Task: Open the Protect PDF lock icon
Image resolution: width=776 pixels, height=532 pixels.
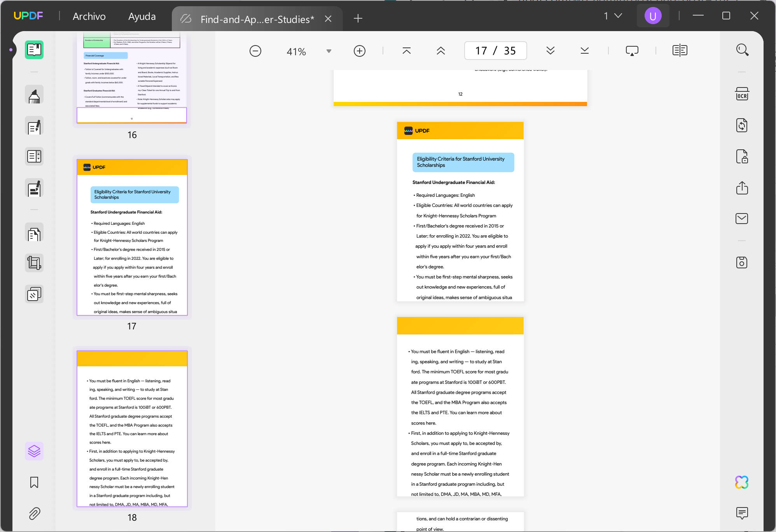Action: 742,156
